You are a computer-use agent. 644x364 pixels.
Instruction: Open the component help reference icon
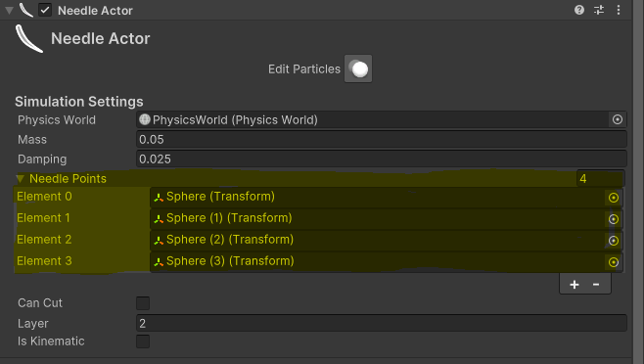[579, 10]
